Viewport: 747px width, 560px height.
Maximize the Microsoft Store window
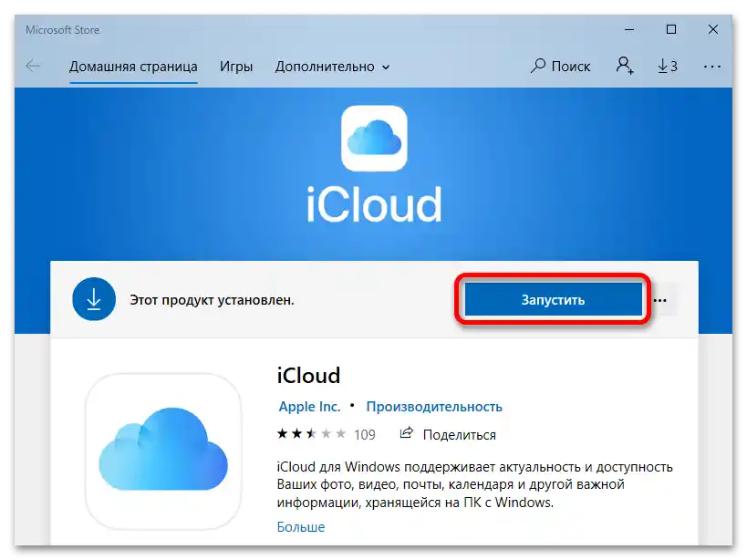click(x=670, y=29)
